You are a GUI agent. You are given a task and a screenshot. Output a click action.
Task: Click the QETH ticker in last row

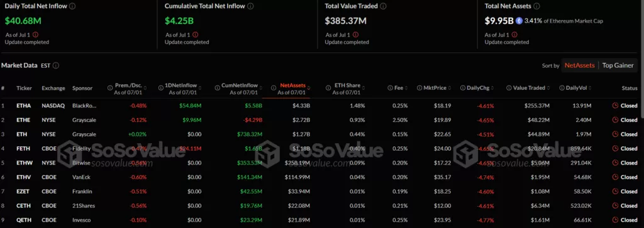[x=23, y=220]
